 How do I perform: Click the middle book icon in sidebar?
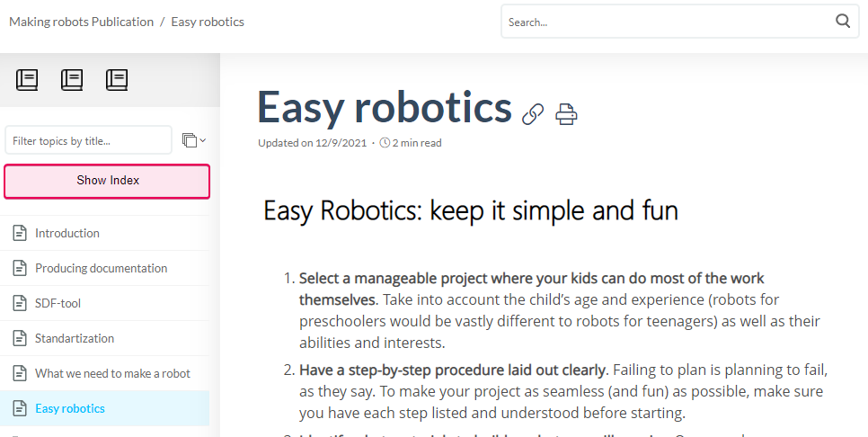(72, 80)
